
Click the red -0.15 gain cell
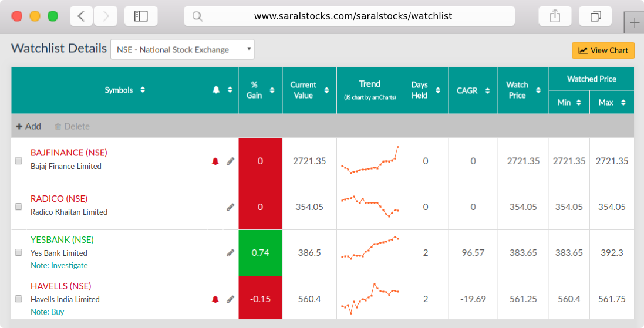pyautogui.click(x=261, y=298)
